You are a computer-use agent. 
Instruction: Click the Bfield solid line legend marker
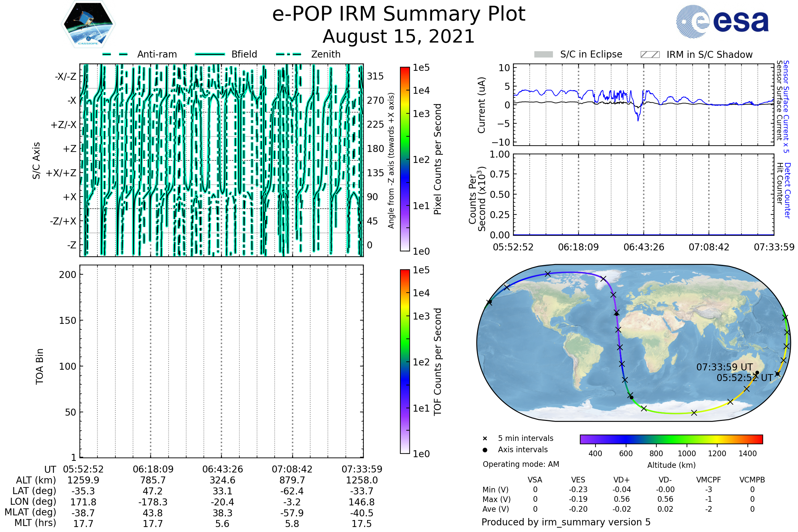[210, 54]
